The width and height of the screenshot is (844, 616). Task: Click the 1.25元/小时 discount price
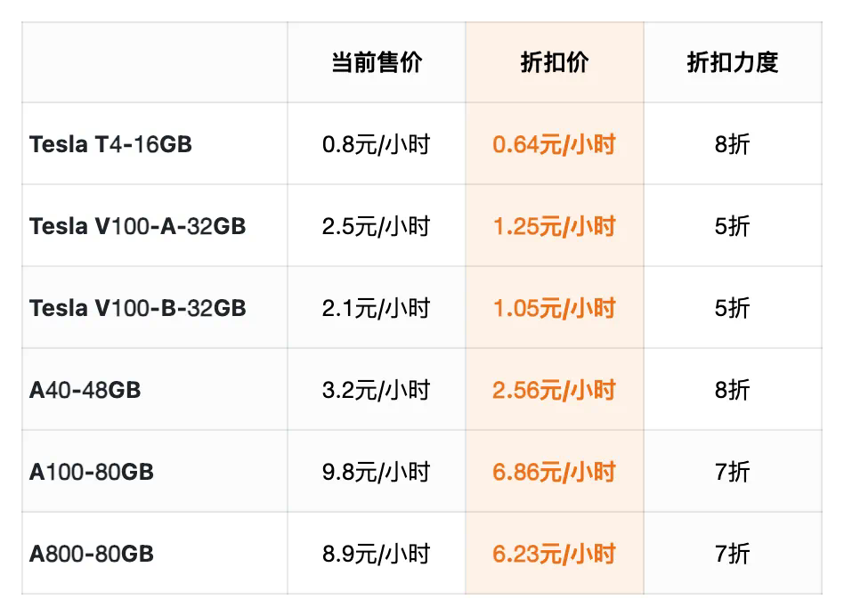tap(554, 226)
